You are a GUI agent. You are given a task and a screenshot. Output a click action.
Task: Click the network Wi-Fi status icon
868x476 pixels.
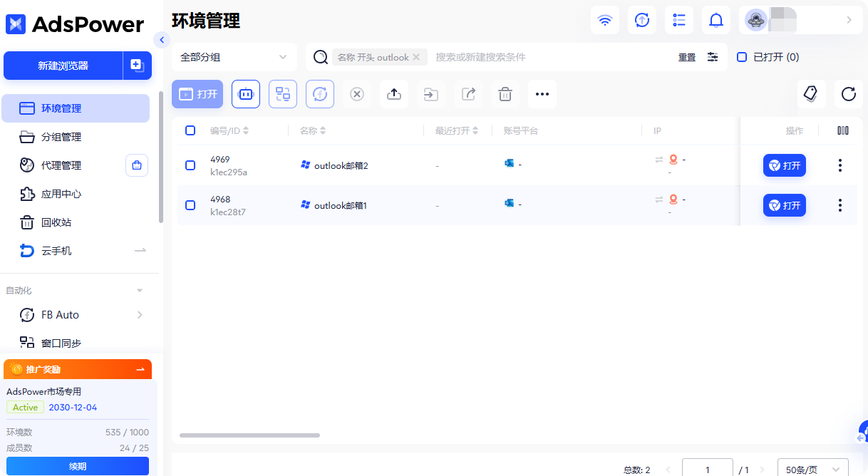(605, 20)
